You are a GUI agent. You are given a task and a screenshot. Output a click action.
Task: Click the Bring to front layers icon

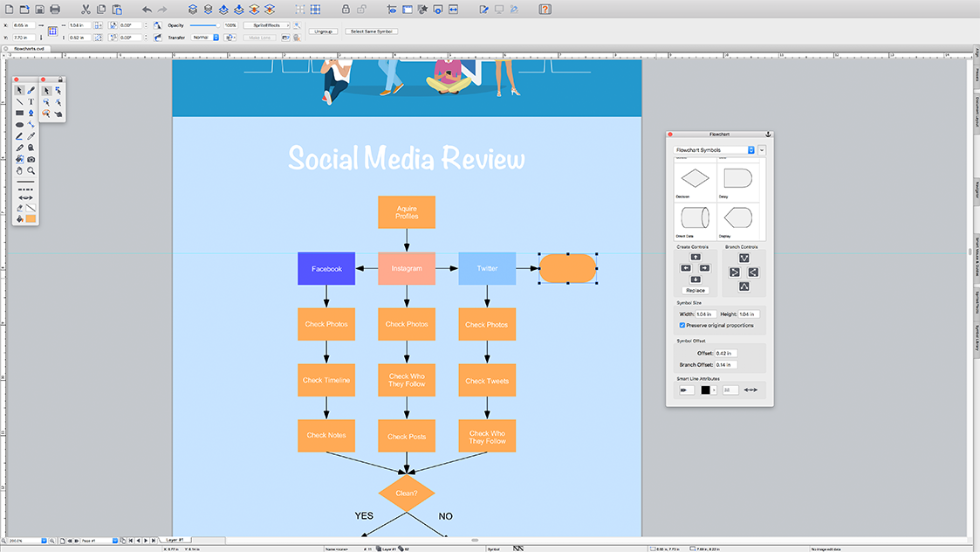pyautogui.click(x=193, y=10)
